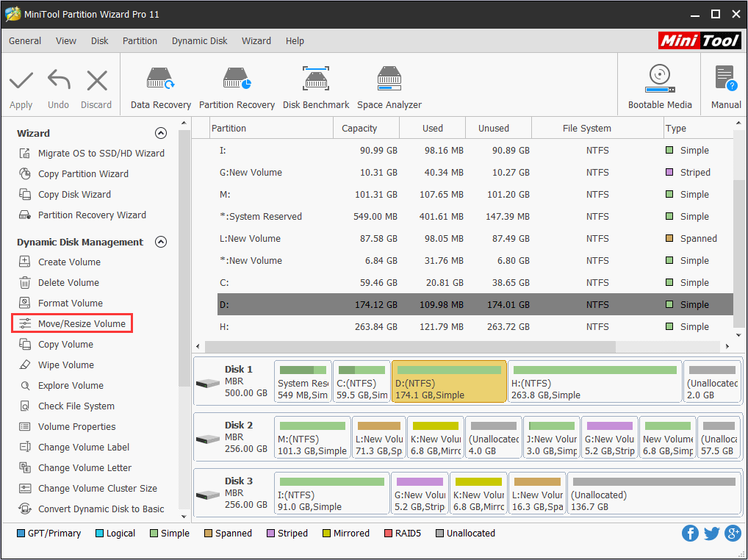Choose Wipe Volume in sidebar
The height and width of the screenshot is (560, 748).
[57, 365]
